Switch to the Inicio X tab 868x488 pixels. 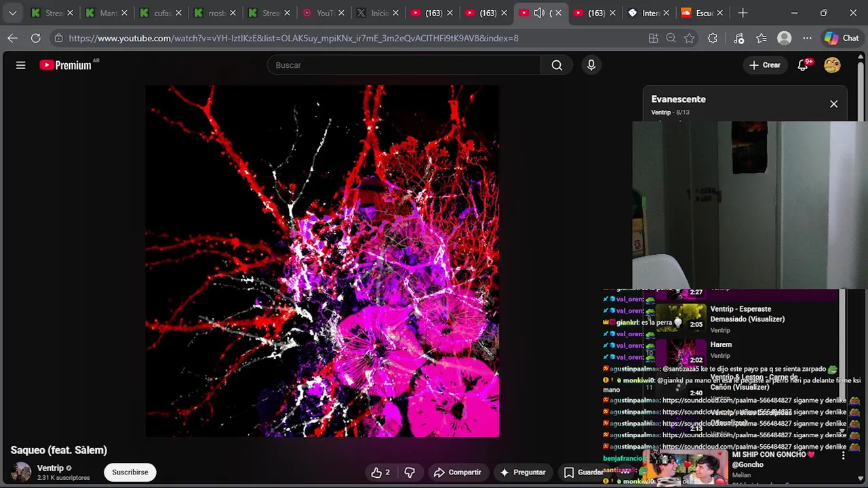378,13
